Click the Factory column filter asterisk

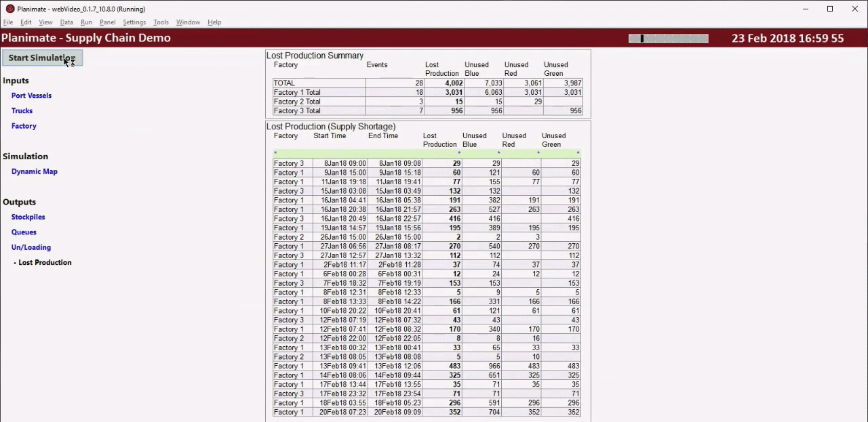pyautogui.click(x=275, y=154)
